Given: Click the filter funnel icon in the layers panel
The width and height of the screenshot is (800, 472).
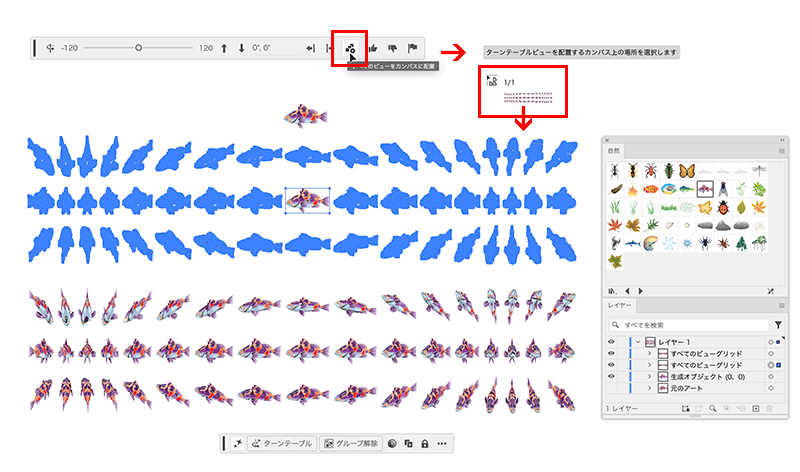Looking at the screenshot, I should (x=778, y=325).
